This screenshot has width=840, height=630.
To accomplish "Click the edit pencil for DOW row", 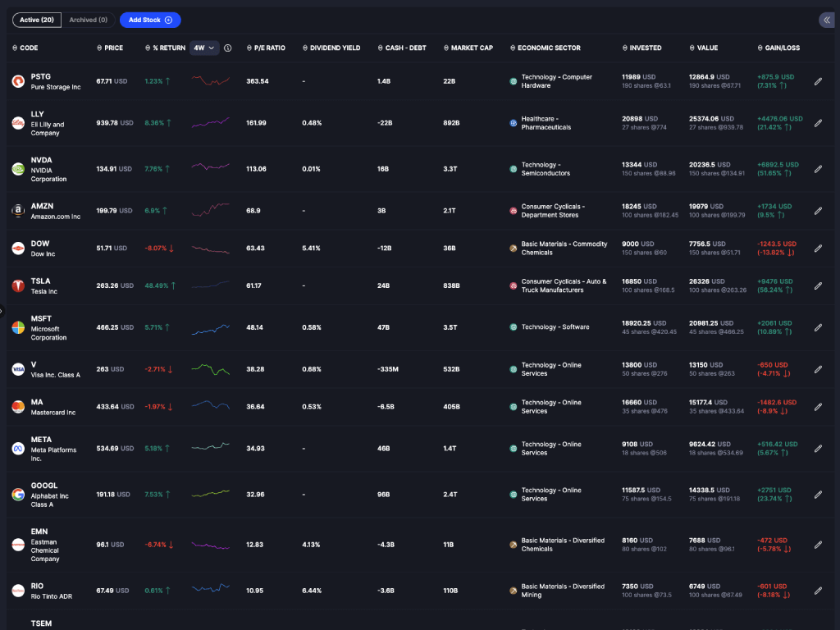I will click(x=818, y=249).
